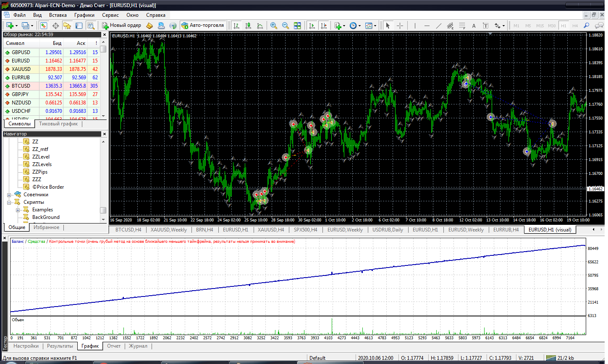This screenshot has width=608, height=364.
Task: Open the Графики menu
Action: coord(84,15)
